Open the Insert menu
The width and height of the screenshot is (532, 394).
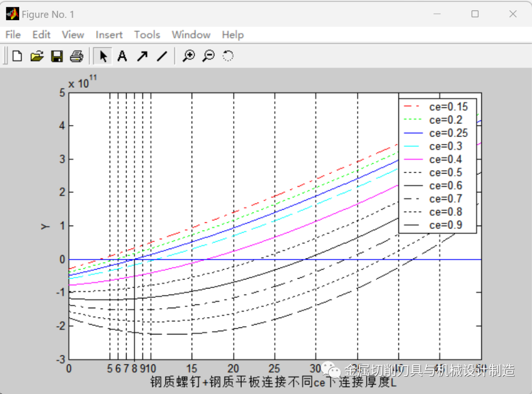coord(109,35)
